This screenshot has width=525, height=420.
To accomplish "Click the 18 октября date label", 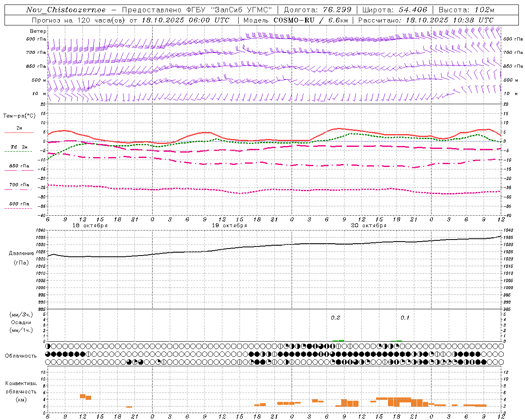I will click(90, 226).
